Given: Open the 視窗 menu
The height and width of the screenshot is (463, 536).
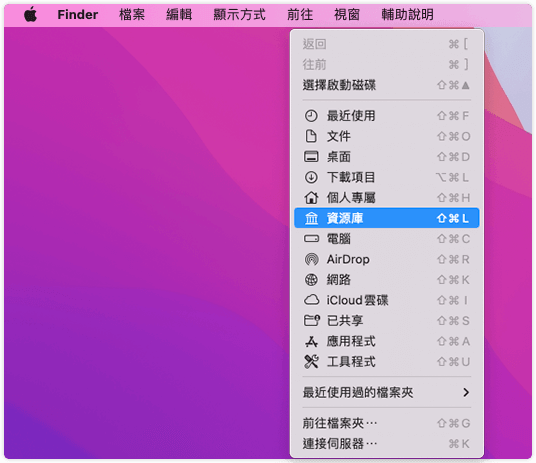Looking at the screenshot, I should [x=347, y=15].
